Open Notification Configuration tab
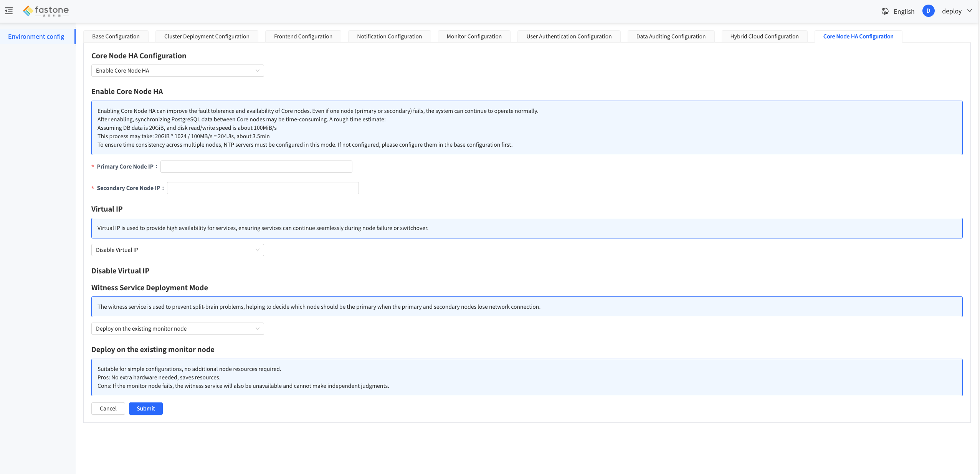 [389, 36]
